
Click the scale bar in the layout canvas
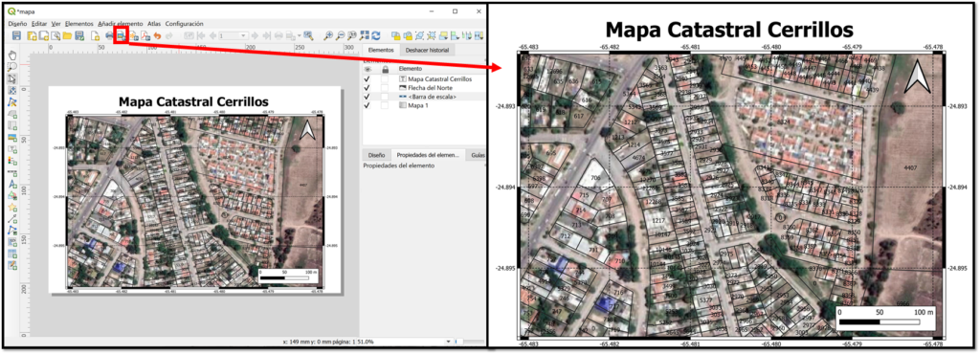289,276
